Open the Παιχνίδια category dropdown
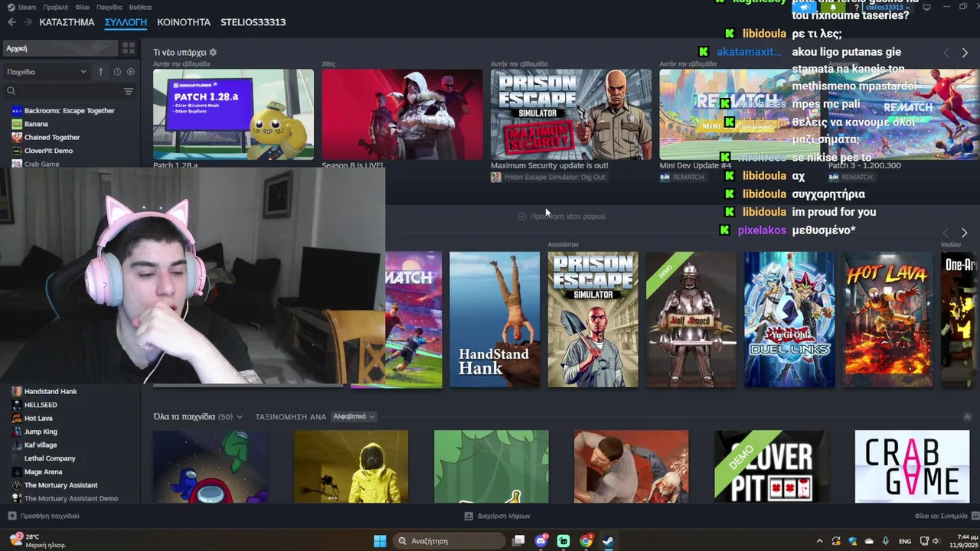The width and height of the screenshot is (980, 551). pos(47,72)
